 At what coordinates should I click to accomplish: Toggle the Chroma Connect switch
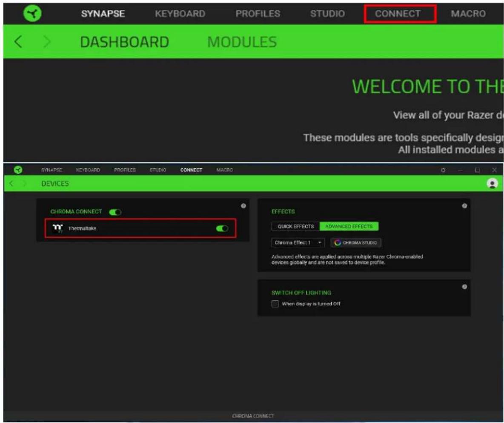tap(115, 212)
